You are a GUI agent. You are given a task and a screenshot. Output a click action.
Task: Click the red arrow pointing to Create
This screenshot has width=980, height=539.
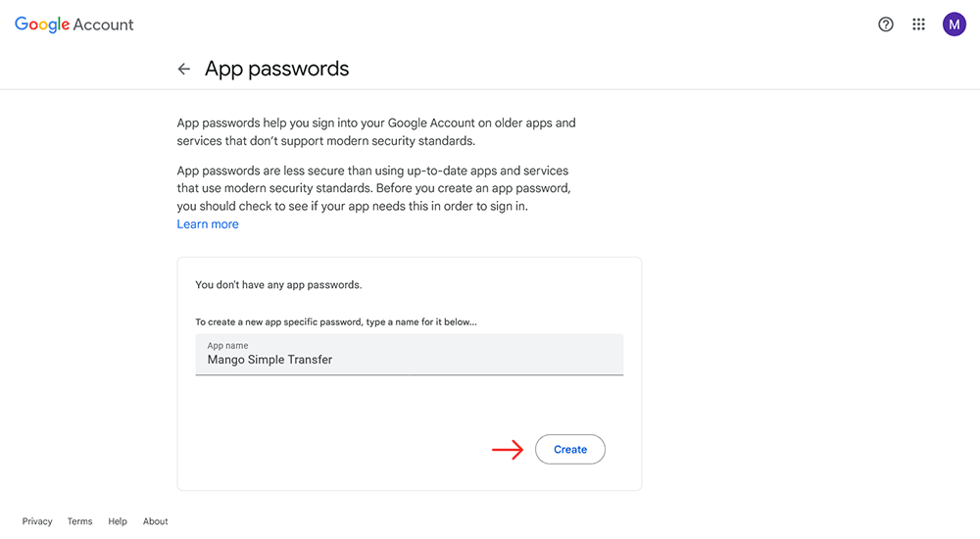coord(508,449)
